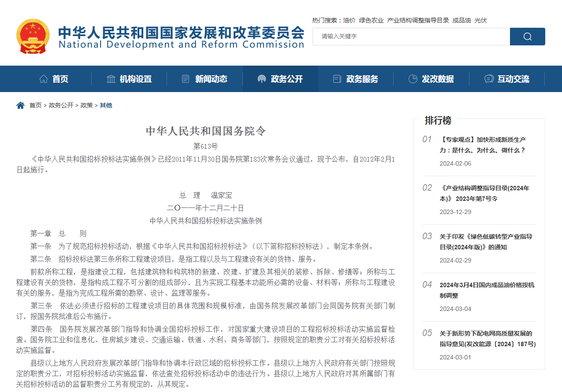Open ranking article 2024年3月4日国内成品油价格按机制调整
This screenshot has width=562, height=392.
point(487,290)
